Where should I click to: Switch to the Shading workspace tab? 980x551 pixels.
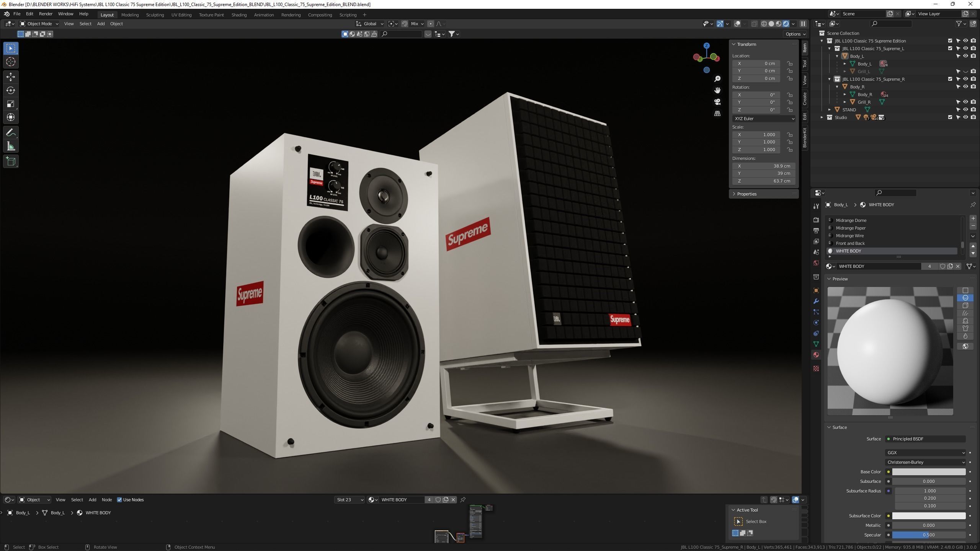[239, 15]
